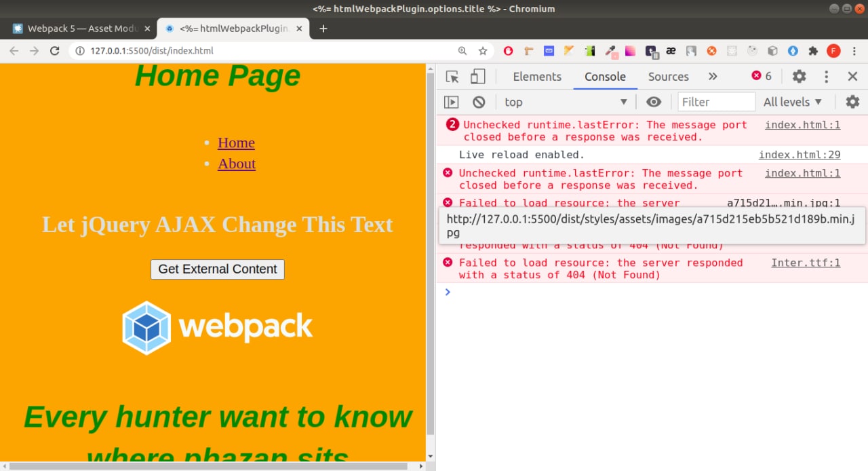Click the dark extension icon with pause badge
This screenshot has height=471, width=868.
coord(651,51)
